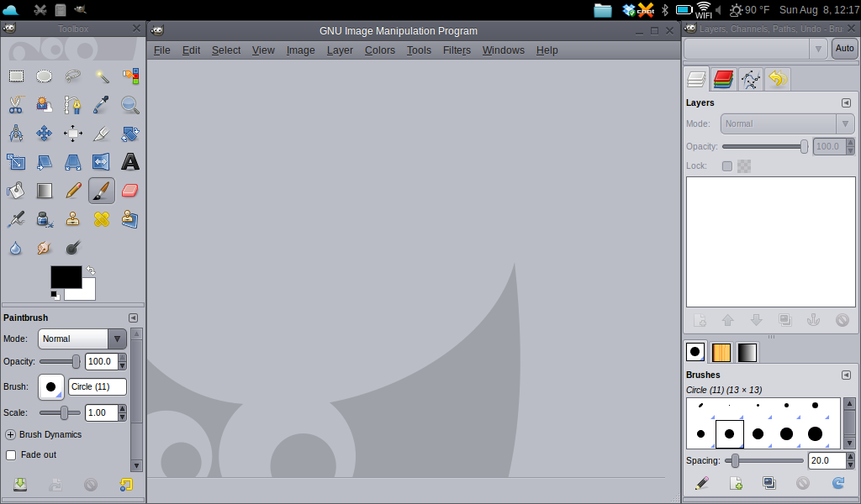
Task: Open the image selector dropdown beside Auto
Action: click(755, 49)
